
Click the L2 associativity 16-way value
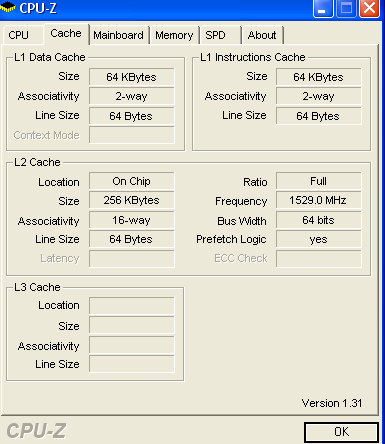coord(132,220)
